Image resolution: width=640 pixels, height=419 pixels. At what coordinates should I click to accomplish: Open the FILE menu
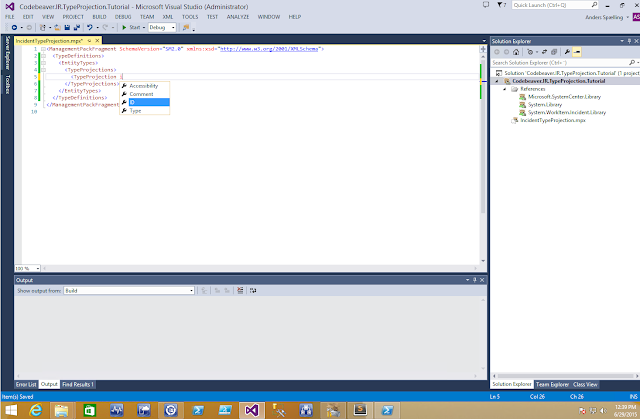tap(9, 17)
